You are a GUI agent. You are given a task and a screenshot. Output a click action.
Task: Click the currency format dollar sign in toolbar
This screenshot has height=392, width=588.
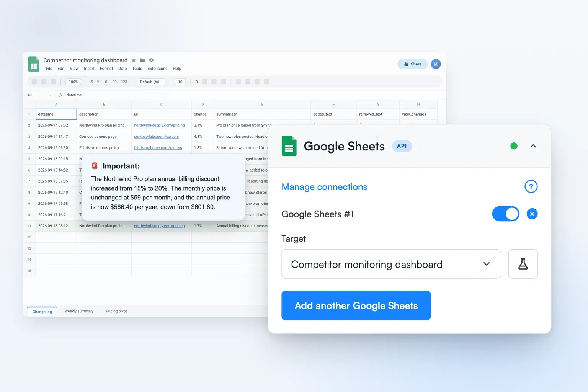92,82
